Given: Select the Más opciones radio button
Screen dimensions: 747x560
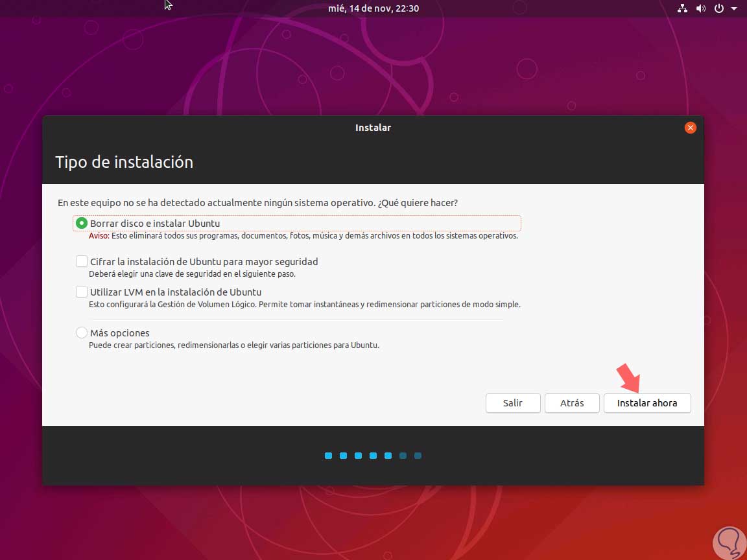Looking at the screenshot, I should tap(82, 332).
